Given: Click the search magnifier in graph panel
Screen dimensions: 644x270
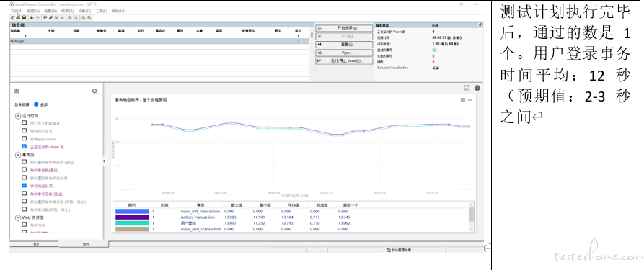Looking at the screenshot, I should tap(95, 91).
